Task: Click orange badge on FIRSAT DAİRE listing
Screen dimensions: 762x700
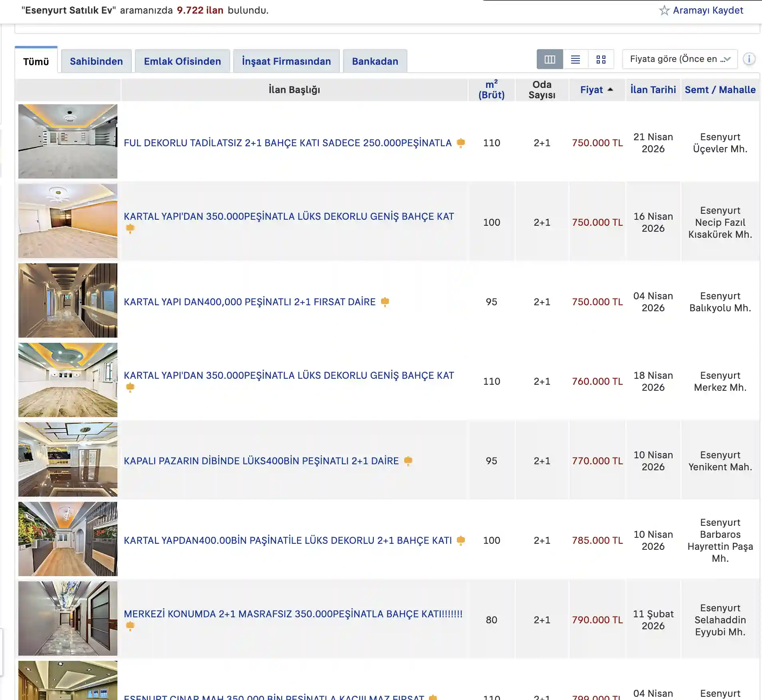Action: pos(385,302)
